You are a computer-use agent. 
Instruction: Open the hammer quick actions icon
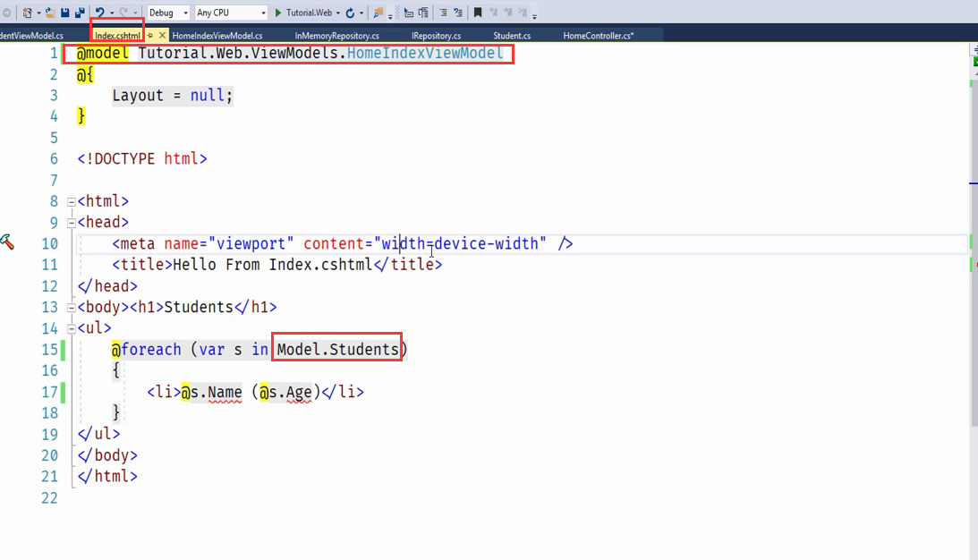point(7,242)
